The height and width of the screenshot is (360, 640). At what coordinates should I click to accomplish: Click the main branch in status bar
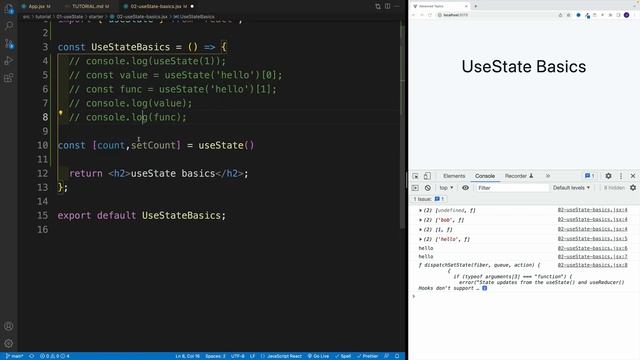point(14,356)
